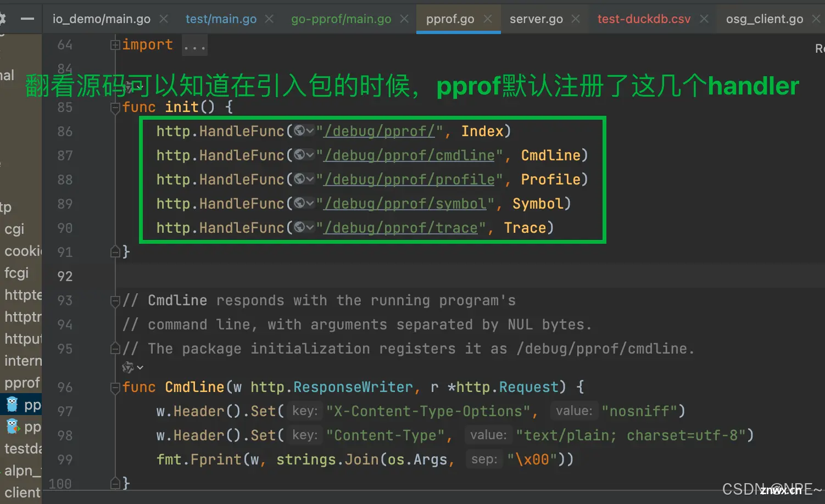This screenshot has width=825, height=504.
Task: Open the server.go tab
Action: [536, 19]
